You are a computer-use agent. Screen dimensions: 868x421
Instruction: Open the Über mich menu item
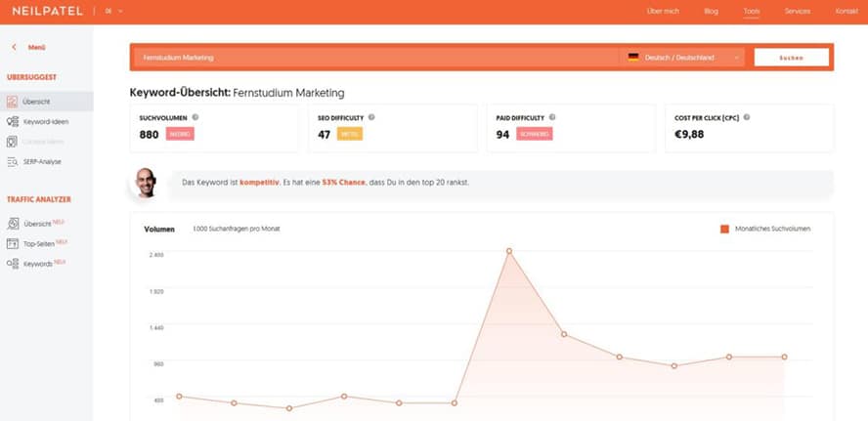point(663,11)
